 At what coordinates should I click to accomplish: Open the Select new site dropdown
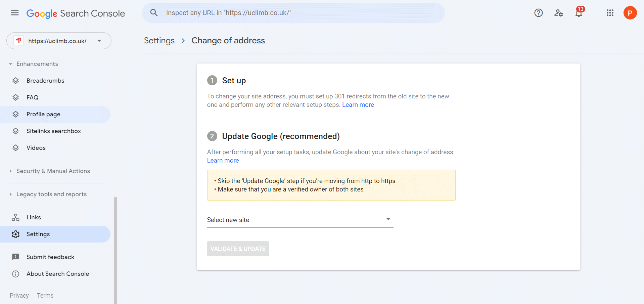point(388,219)
